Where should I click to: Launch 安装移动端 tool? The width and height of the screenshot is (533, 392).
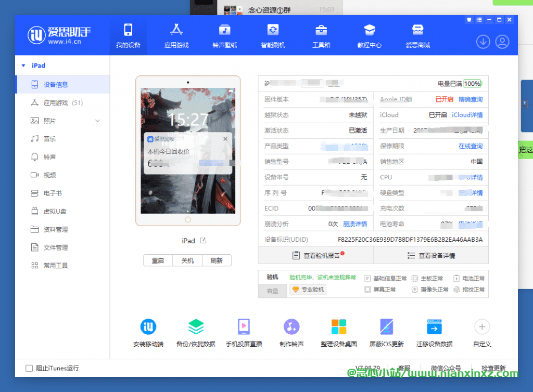pos(148,333)
